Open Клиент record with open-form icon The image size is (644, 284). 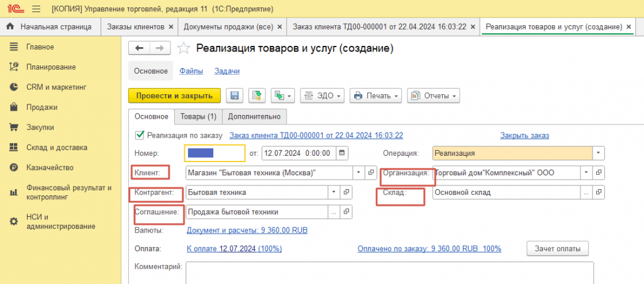pos(371,172)
